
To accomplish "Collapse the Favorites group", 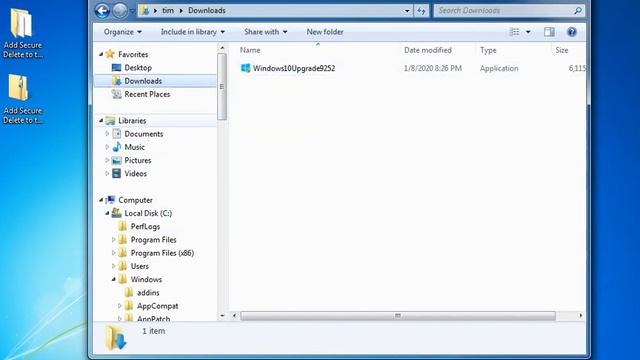I will pos(101,54).
